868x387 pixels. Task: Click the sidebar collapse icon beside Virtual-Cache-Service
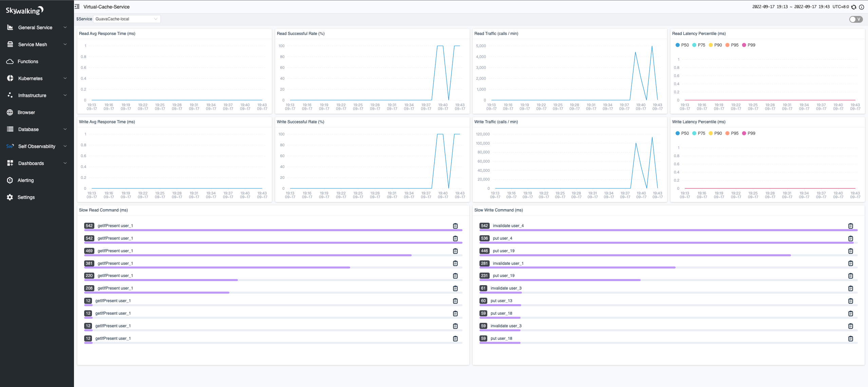pyautogui.click(x=77, y=6)
